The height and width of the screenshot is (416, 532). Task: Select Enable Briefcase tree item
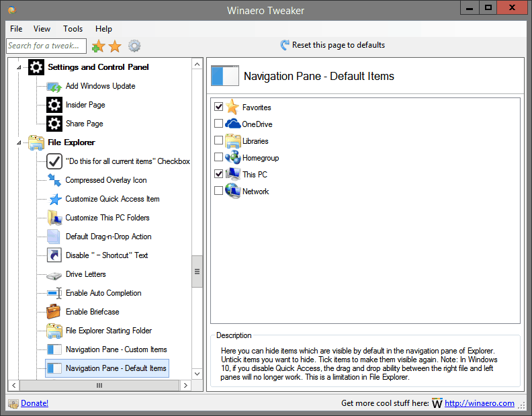[92, 312]
